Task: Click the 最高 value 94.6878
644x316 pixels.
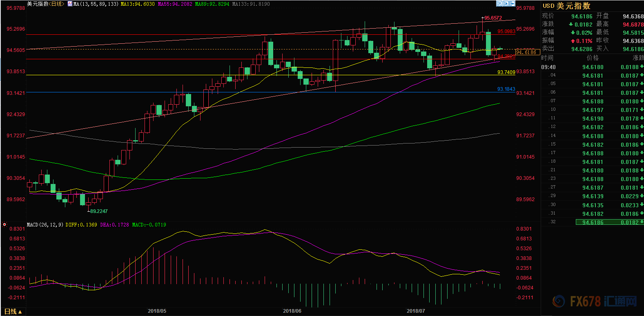Action: [x=633, y=25]
